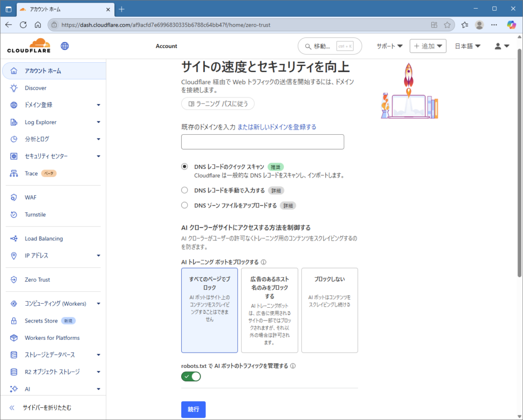Click the info icon next to robots.txt heading
Viewport: 523px width, 420px height.
coord(293,366)
